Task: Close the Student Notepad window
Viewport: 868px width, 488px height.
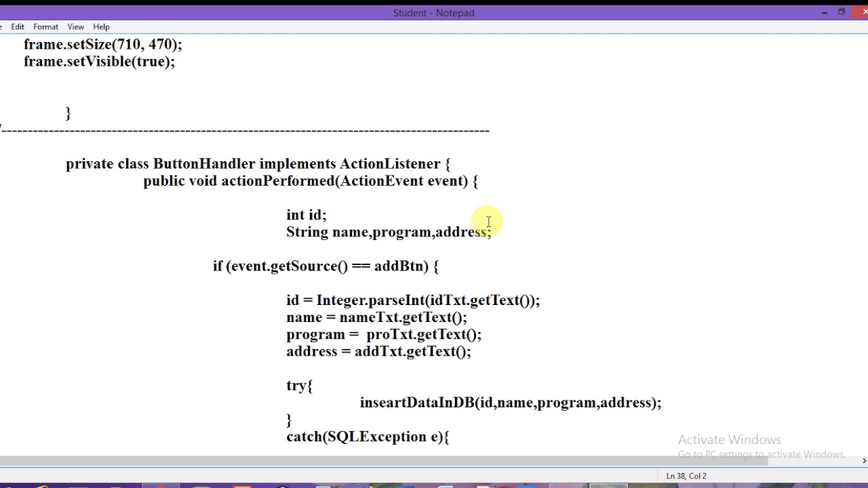Action: [x=861, y=12]
